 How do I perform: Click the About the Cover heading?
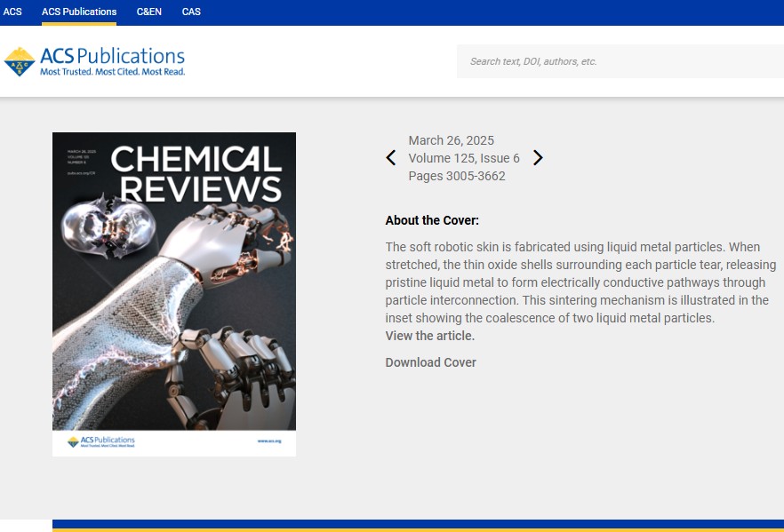click(x=432, y=220)
